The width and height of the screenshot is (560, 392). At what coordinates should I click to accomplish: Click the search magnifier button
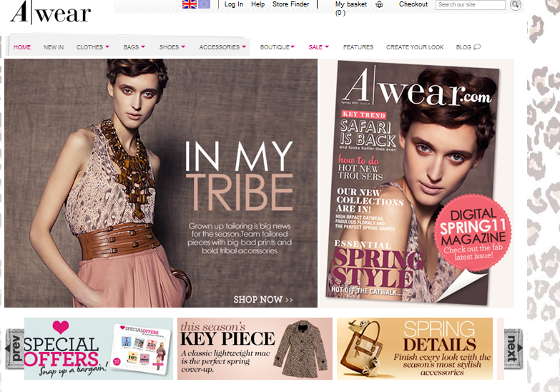tap(516, 4)
